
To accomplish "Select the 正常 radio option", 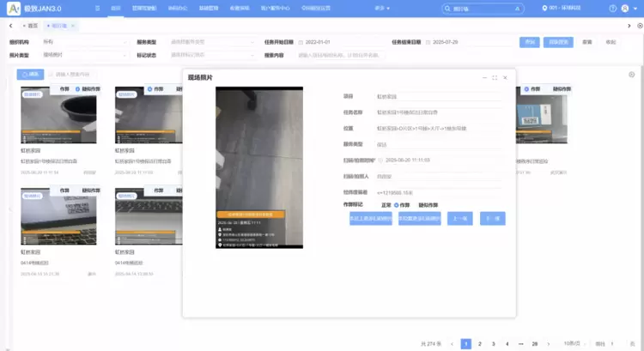I will click(386, 204).
